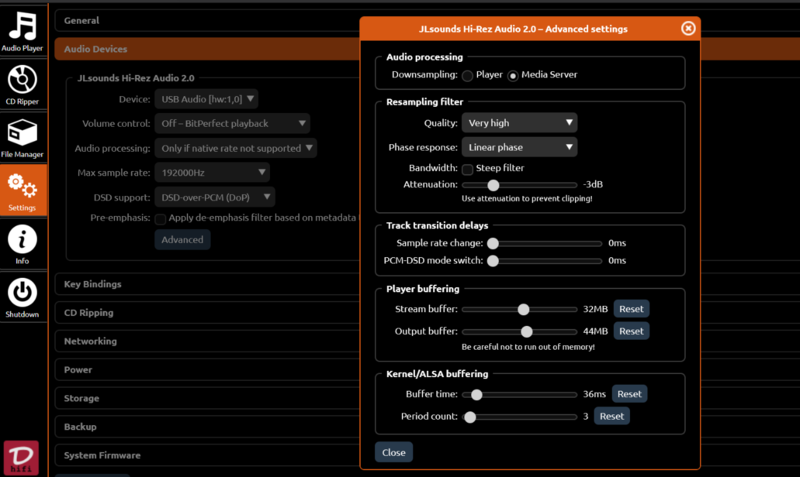Expand the Max sample rate dropdown
Screen dimensions: 800x477
click(x=205, y=173)
